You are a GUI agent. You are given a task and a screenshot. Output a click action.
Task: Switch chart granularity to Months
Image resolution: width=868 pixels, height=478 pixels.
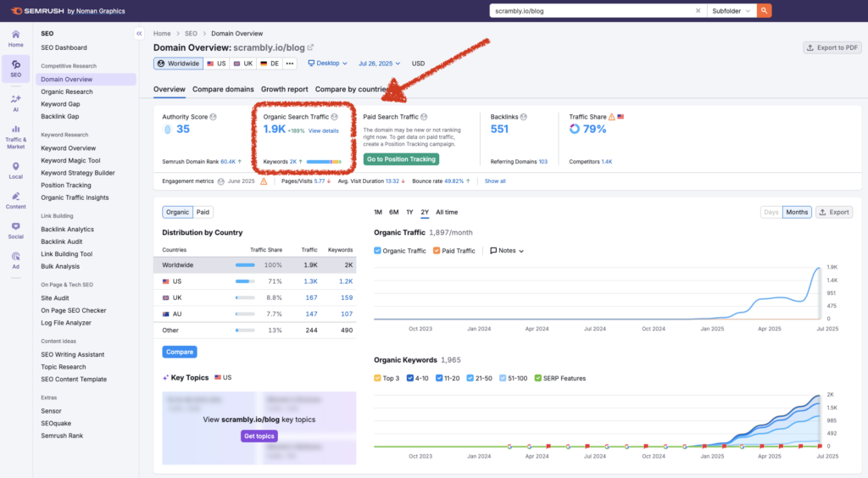click(x=797, y=212)
